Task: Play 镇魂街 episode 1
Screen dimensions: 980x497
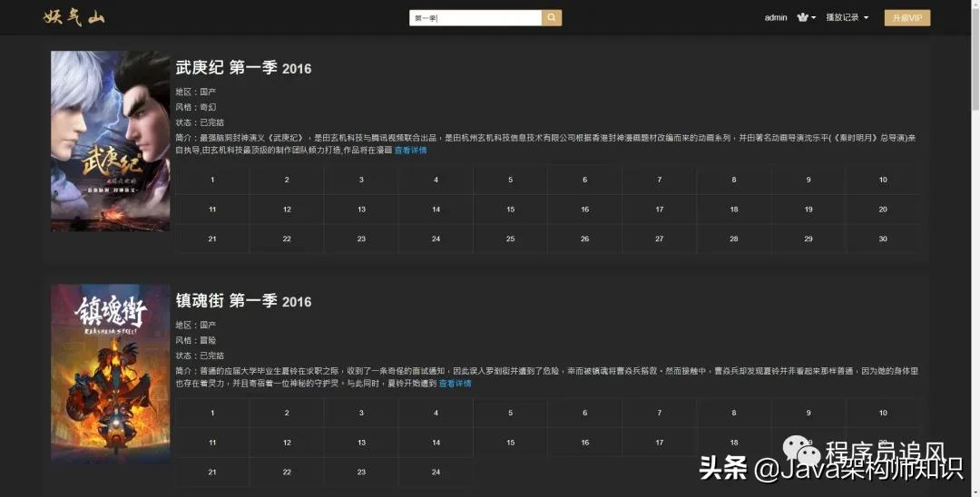Action: point(212,413)
